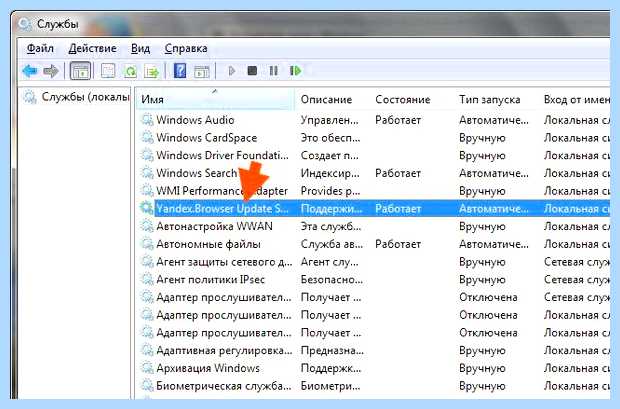Click gear icon of Биометрическая служба row
Image resolution: width=620 pixels, height=409 pixels.
(x=147, y=386)
